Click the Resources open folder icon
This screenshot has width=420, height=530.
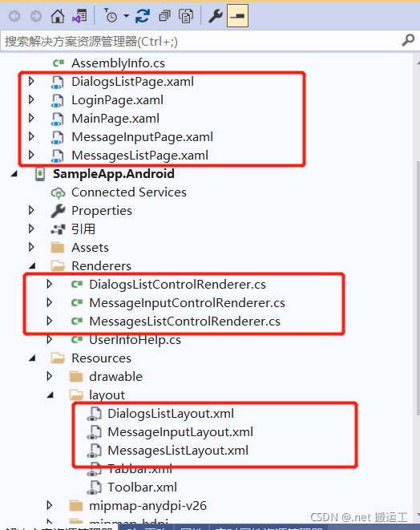(x=58, y=358)
